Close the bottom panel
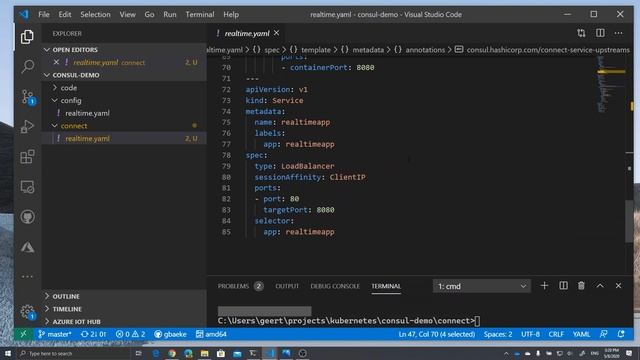Viewport: 640px width, 360px height. [x=618, y=286]
